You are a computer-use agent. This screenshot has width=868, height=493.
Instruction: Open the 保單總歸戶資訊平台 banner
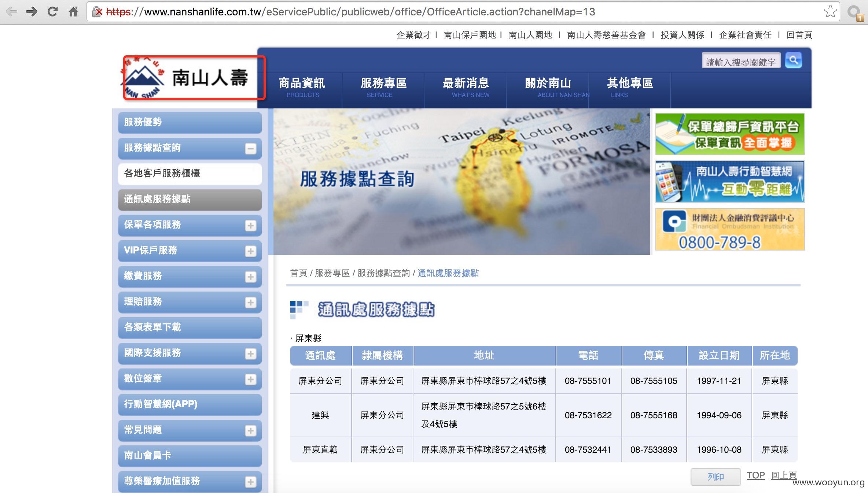(730, 134)
